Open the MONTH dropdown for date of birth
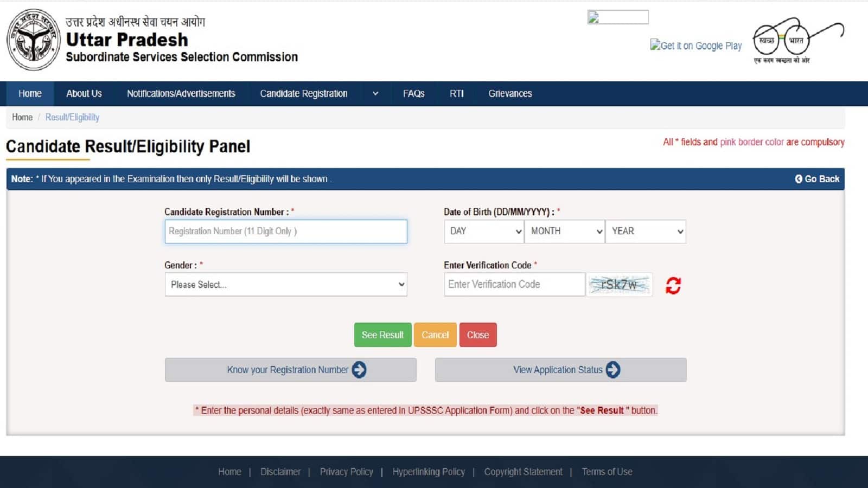 [x=565, y=231]
